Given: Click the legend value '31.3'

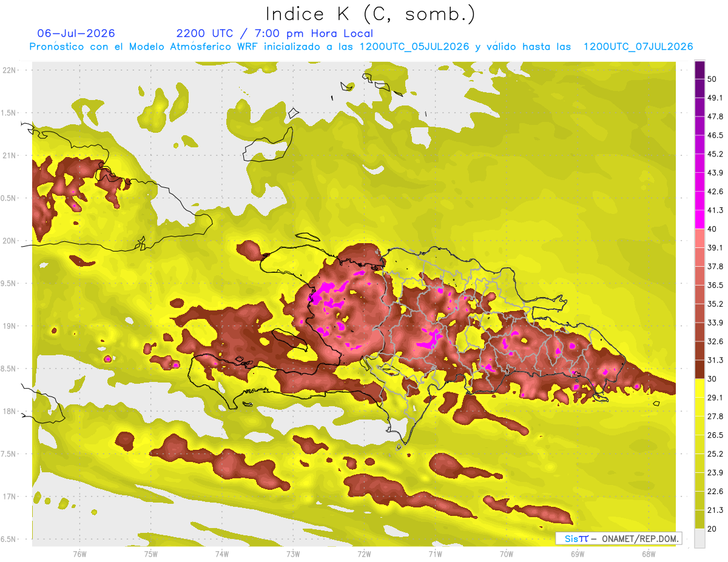Looking at the screenshot, I should [x=715, y=360].
